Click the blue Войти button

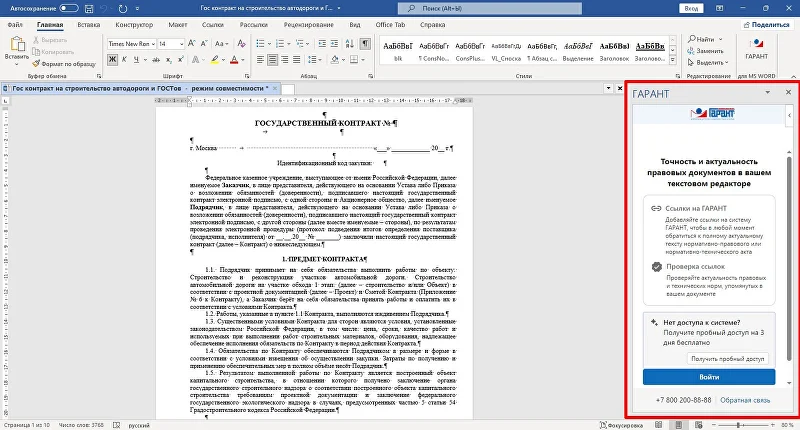pos(709,377)
